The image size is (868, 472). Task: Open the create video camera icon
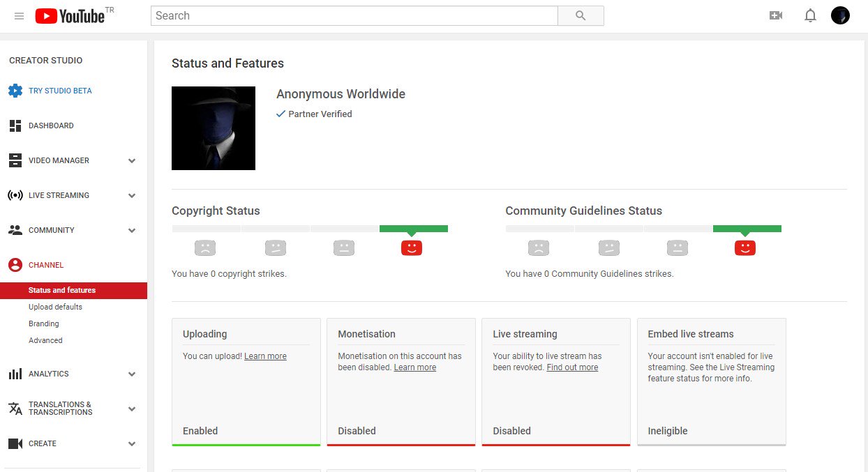pyautogui.click(x=775, y=15)
